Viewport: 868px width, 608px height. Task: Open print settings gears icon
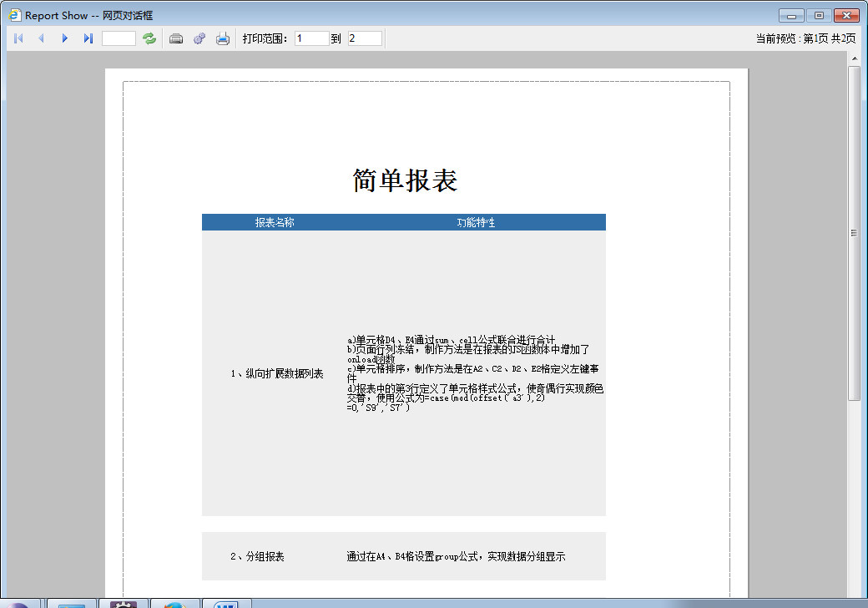pyautogui.click(x=199, y=38)
